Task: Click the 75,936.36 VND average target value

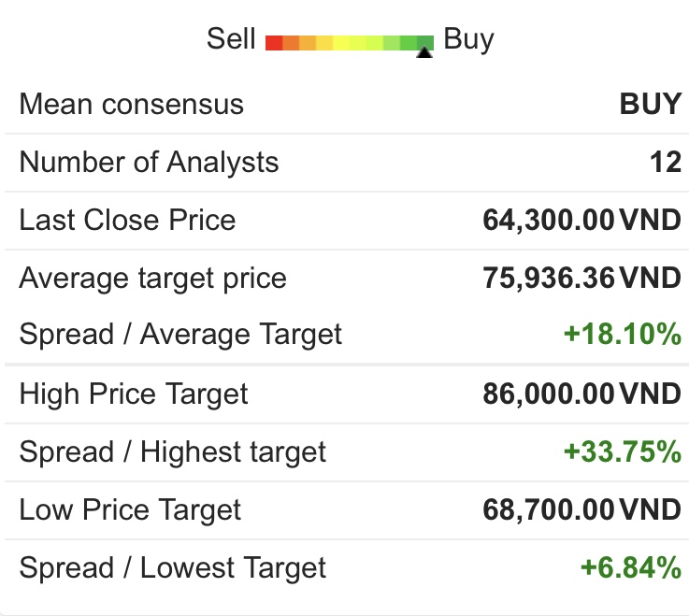Action: 581,278
